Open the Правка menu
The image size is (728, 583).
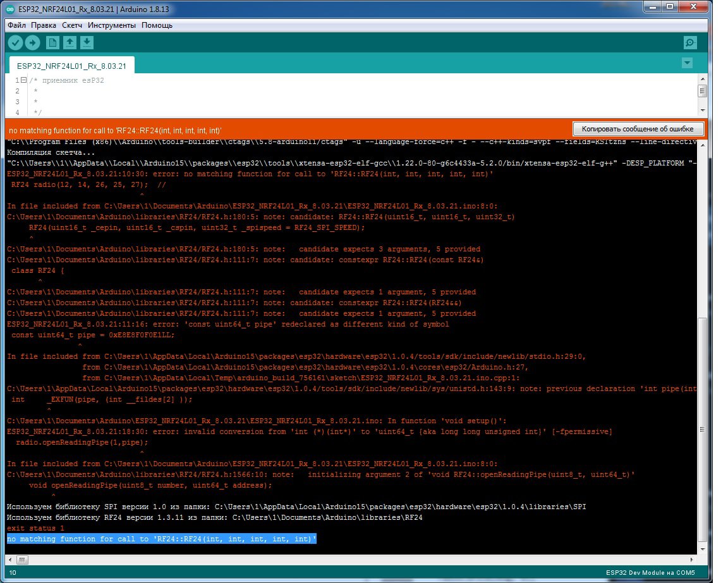[x=44, y=25]
